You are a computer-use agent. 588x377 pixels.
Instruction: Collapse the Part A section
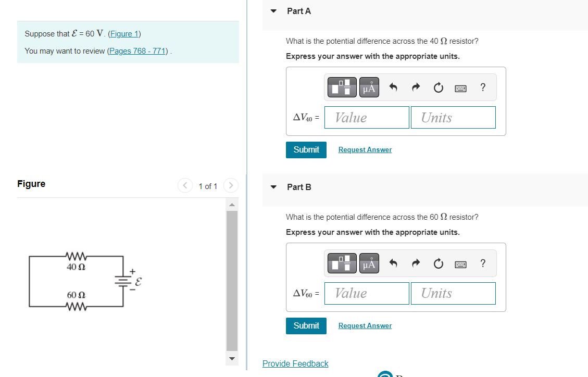pyautogui.click(x=273, y=11)
